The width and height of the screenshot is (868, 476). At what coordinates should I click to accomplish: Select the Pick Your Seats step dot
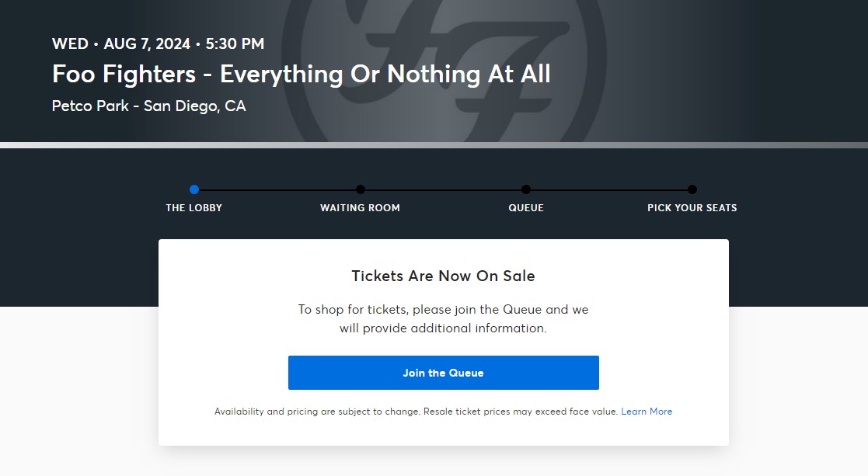[692, 189]
